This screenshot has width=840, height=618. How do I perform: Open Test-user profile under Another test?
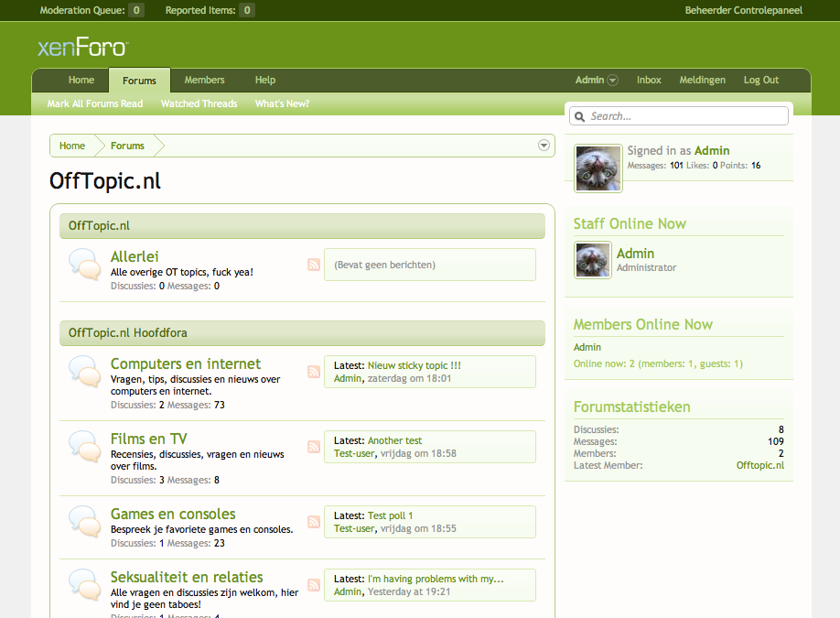point(353,453)
